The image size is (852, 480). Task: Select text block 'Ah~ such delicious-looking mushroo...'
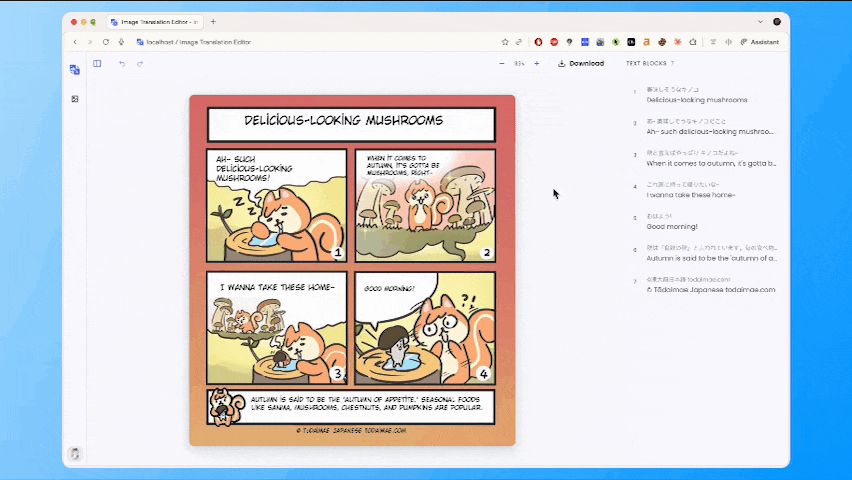click(705, 126)
